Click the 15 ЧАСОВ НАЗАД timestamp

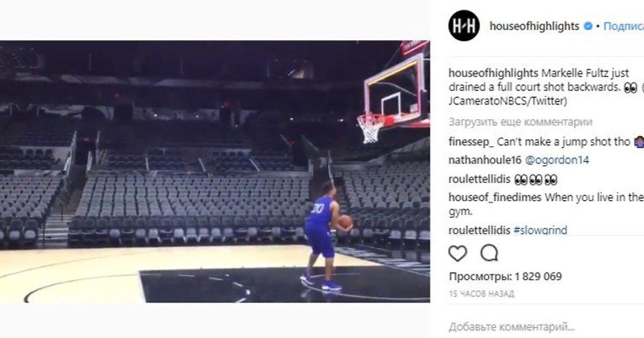(481, 293)
